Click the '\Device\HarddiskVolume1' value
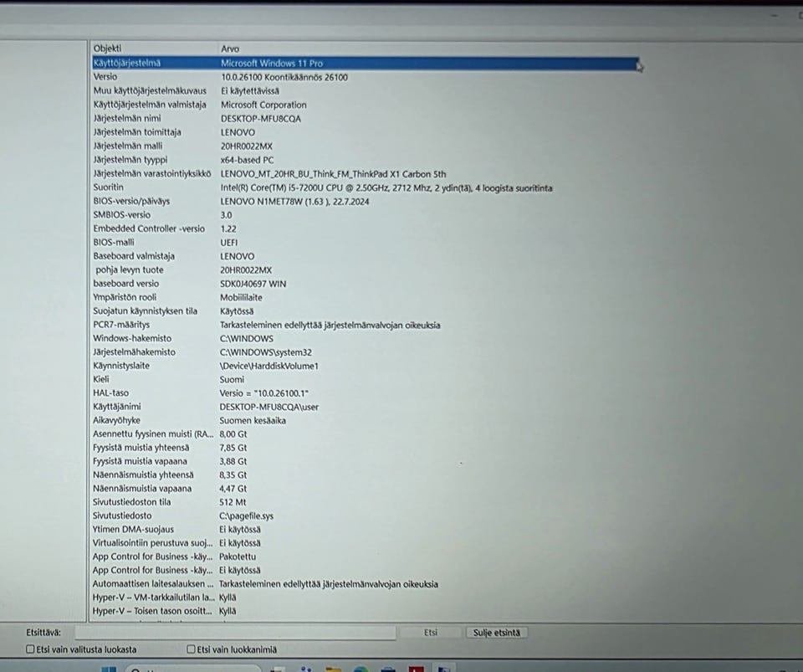Image resolution: width=803 pixels, height=672 pixels. [x=269, y=367]
